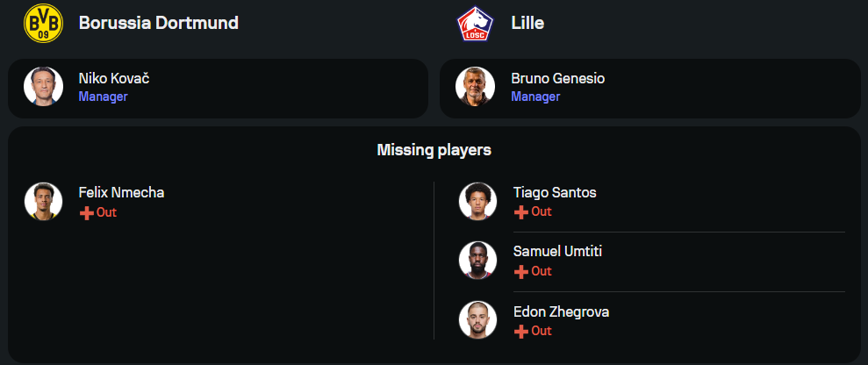
Task: Select the Niko Kovač name link
Action: pos(114,79)
